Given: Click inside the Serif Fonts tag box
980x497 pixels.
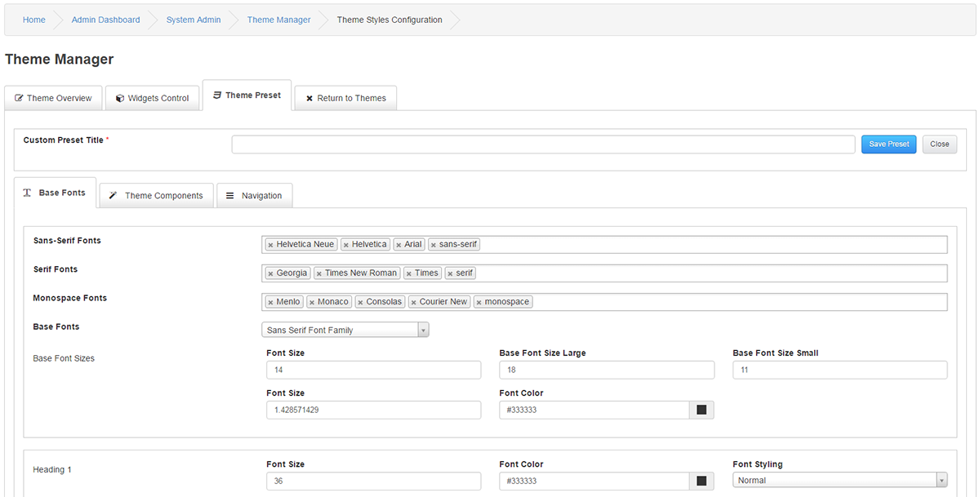Looking at the screenshot, I should (605, 273).
